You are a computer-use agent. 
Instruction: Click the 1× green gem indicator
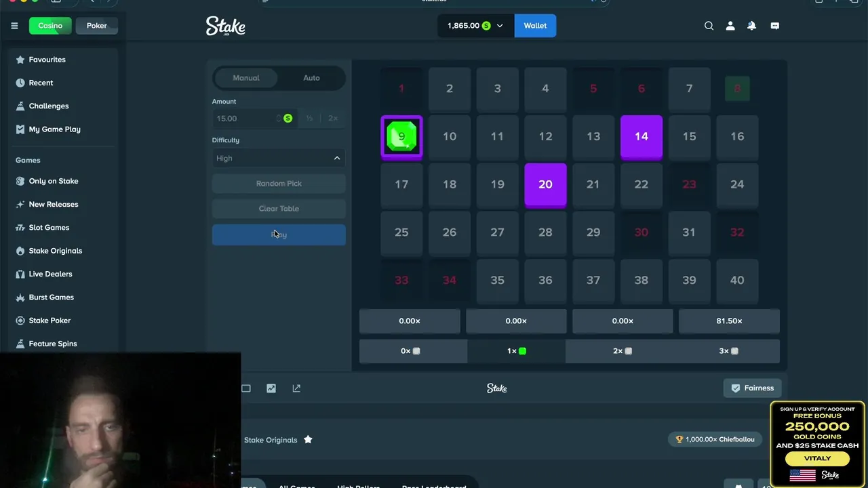coord(516,351)
